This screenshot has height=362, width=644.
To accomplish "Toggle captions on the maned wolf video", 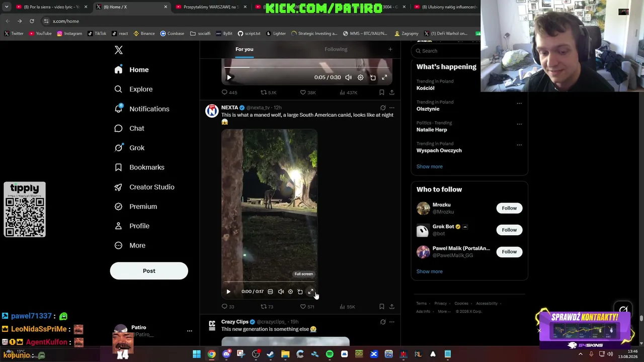I will click(x=270, y=292).
